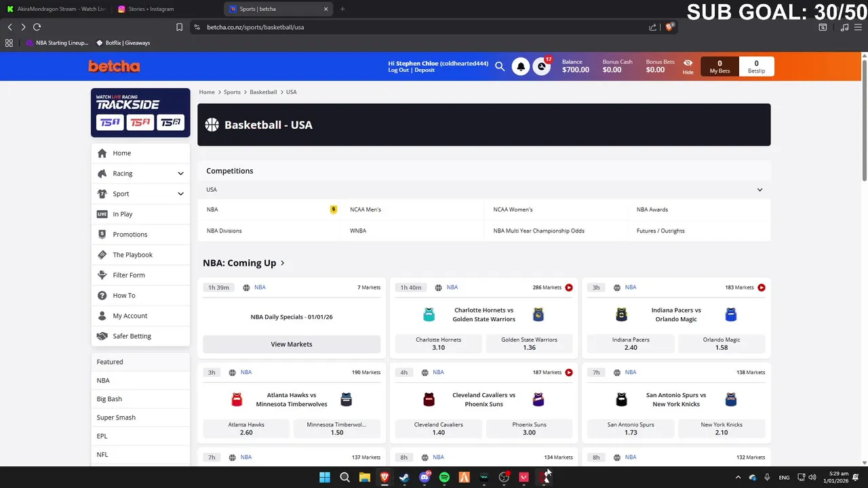
Task: Open NCAA Men's competition
Action: [x=366, y=209]
